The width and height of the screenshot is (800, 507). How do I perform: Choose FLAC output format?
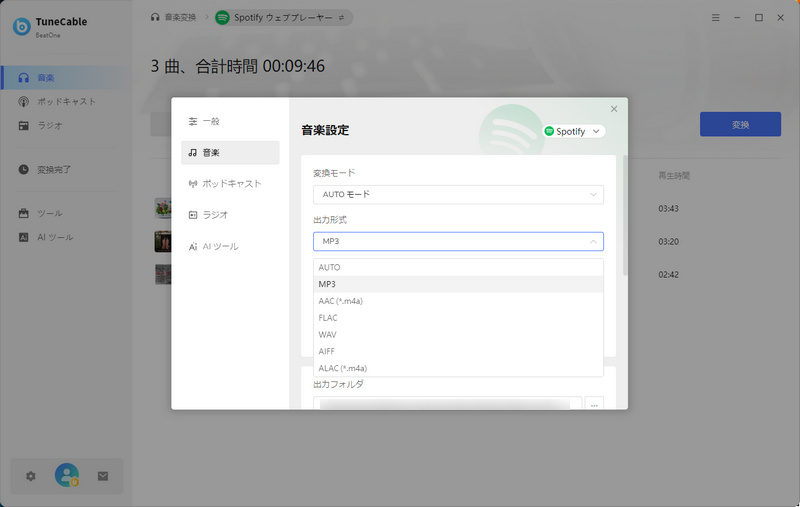tap(458, 318)
